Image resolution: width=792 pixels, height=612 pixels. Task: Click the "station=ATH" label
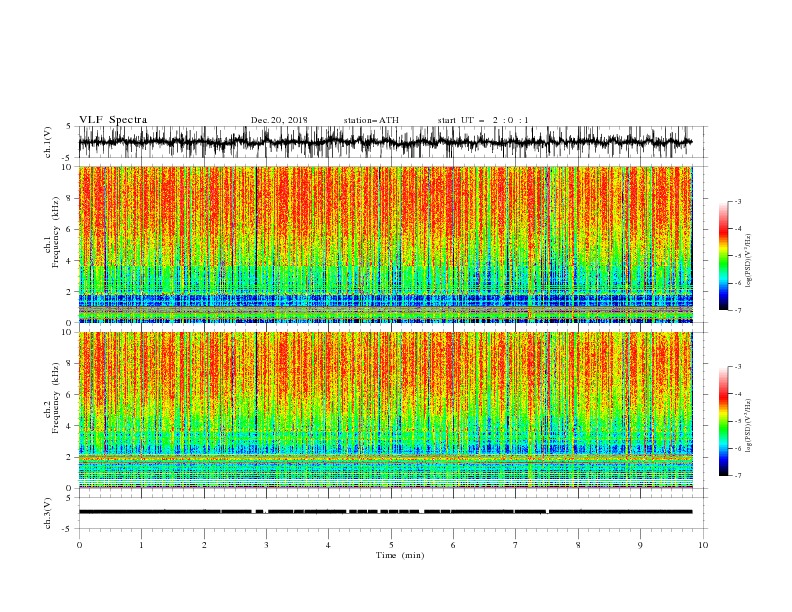371,120
